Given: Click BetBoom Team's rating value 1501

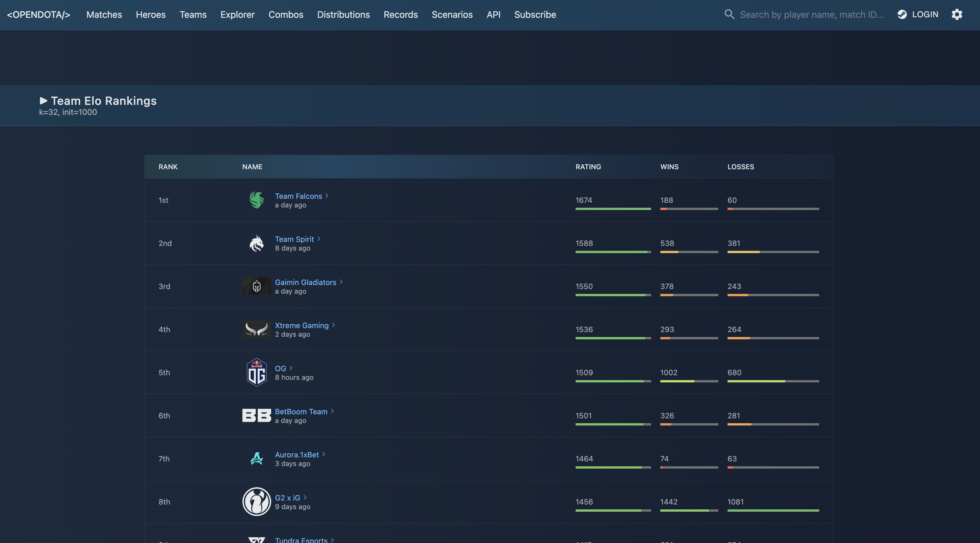Looking at the screenshot, I should pyautogui.click(x=583, y=415).
